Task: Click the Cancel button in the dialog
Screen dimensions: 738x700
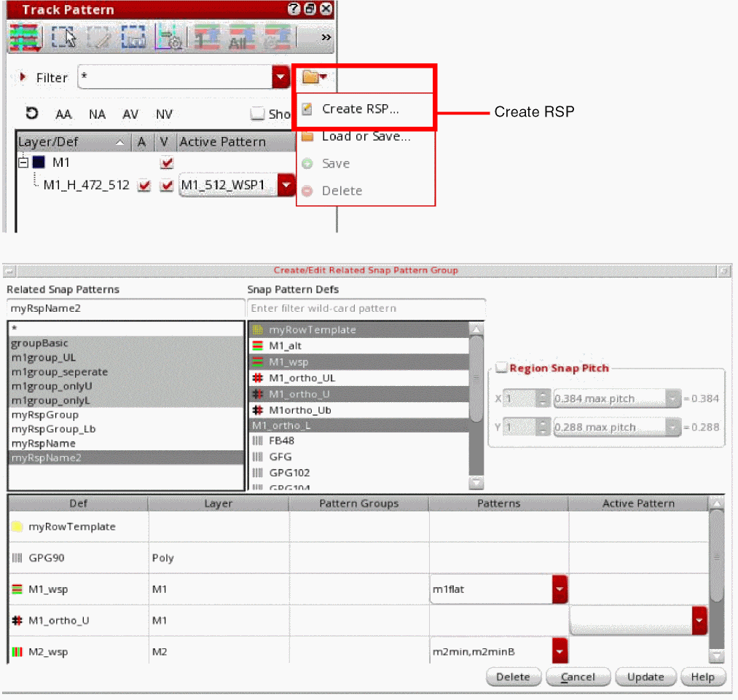Action: 578,677
